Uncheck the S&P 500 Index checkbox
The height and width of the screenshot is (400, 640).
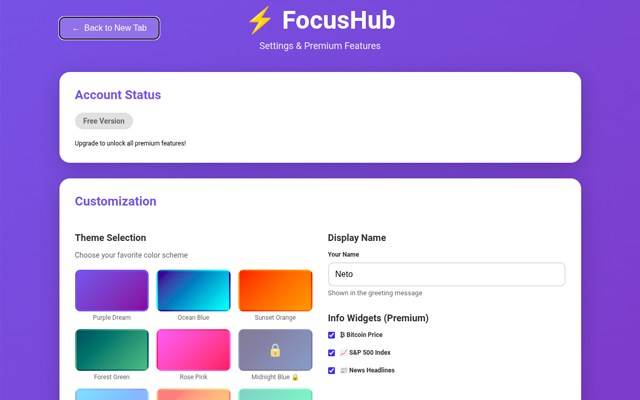click(331, 353)
